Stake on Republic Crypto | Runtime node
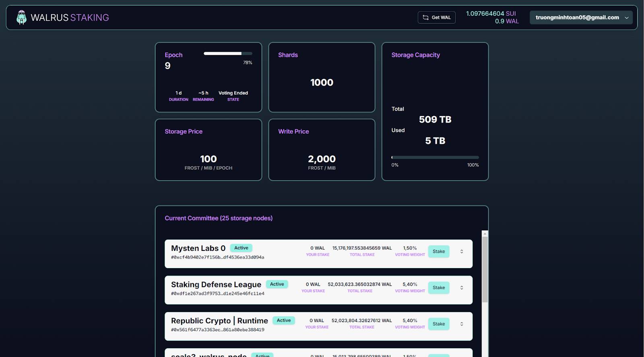644x357 pixels. 439,324
